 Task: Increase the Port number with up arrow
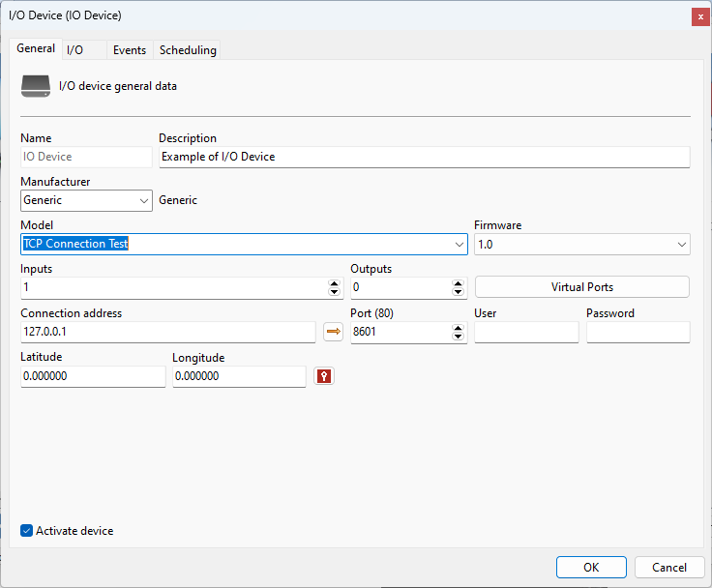(x=458, y=328)
